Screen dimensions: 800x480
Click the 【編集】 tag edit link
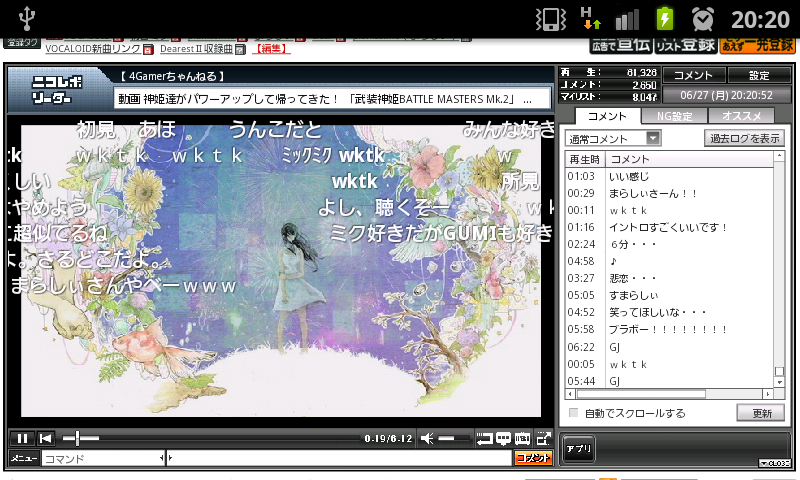(x=271, y=48)
